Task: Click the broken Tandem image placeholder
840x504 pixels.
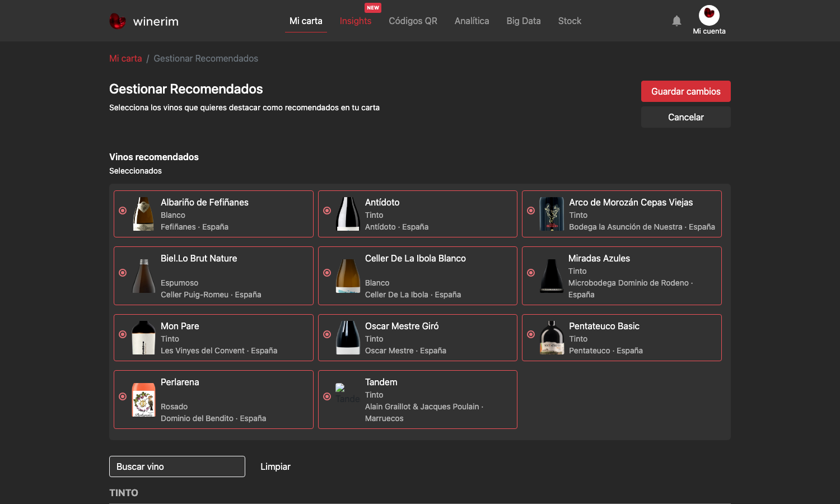Action: tap(347, 394)
